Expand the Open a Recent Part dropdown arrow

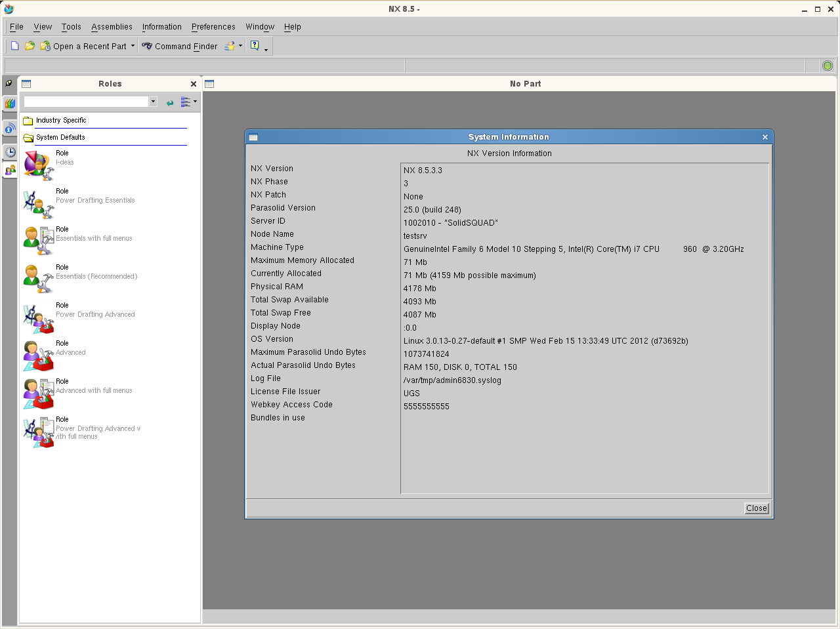click(x=133, y=46)
